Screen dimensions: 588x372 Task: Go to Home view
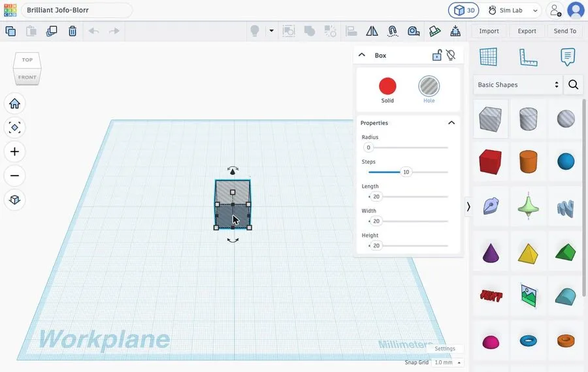(x=14, y=103)
